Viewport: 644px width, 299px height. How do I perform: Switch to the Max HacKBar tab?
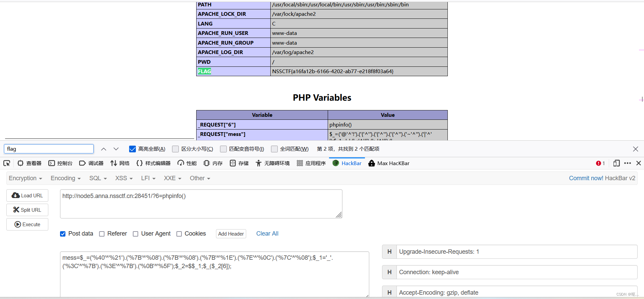[389, 163]
